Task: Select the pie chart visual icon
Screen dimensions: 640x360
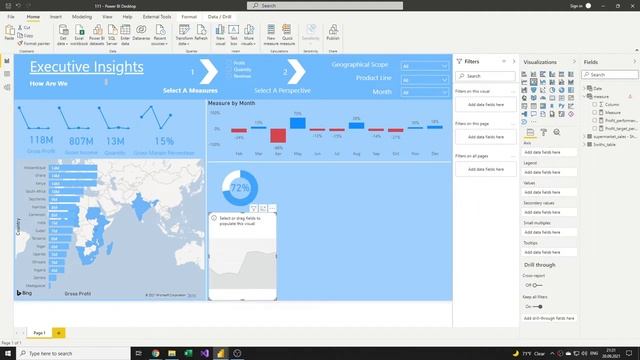Action: coord(552,90)
